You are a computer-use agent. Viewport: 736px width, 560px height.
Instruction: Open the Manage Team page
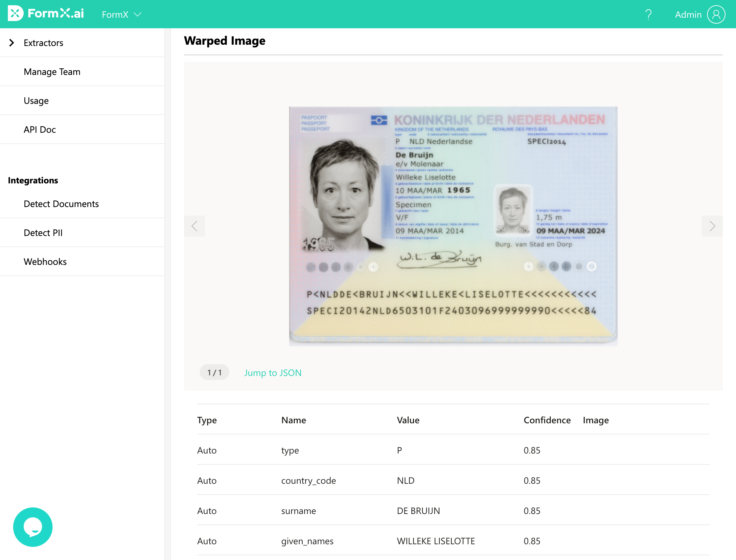(52, 71)
